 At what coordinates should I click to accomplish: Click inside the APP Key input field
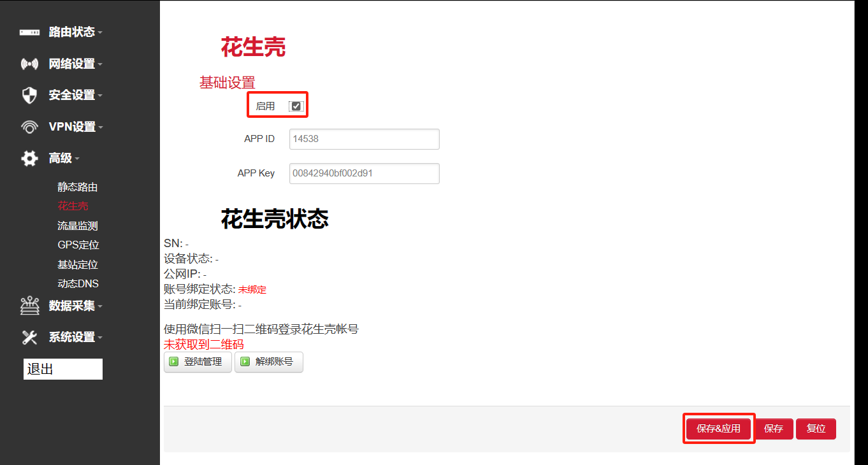364,173
